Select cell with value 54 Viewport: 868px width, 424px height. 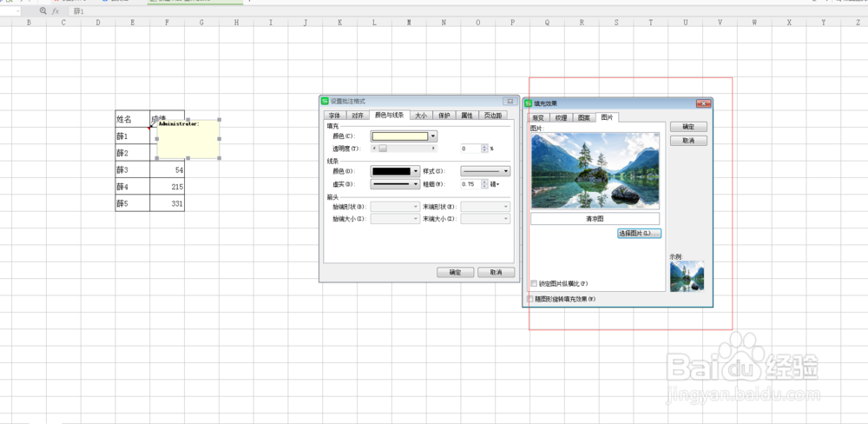pos(168,169)
